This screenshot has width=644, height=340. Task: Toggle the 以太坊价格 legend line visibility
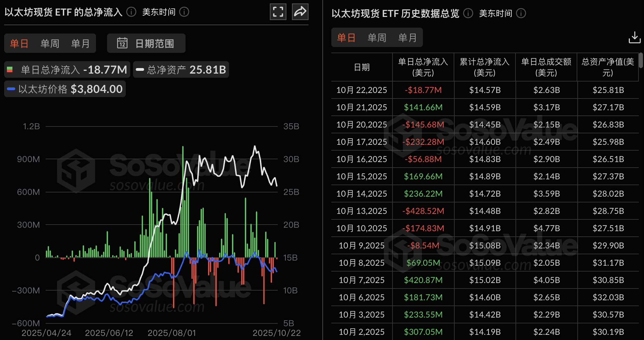coord(65,89)
